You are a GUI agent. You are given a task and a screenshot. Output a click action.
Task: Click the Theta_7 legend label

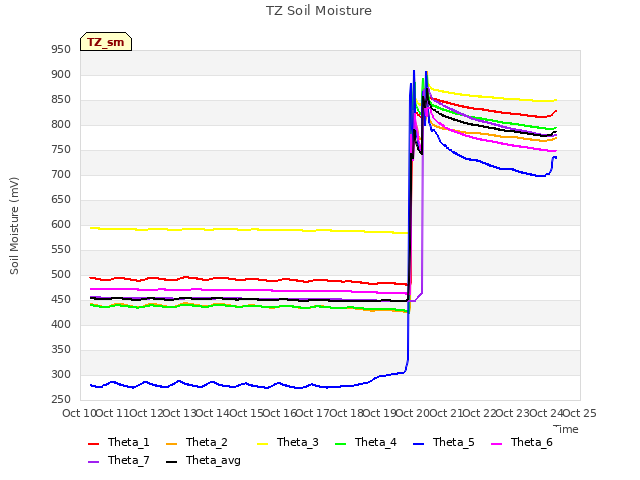click(x=129, y=460)
